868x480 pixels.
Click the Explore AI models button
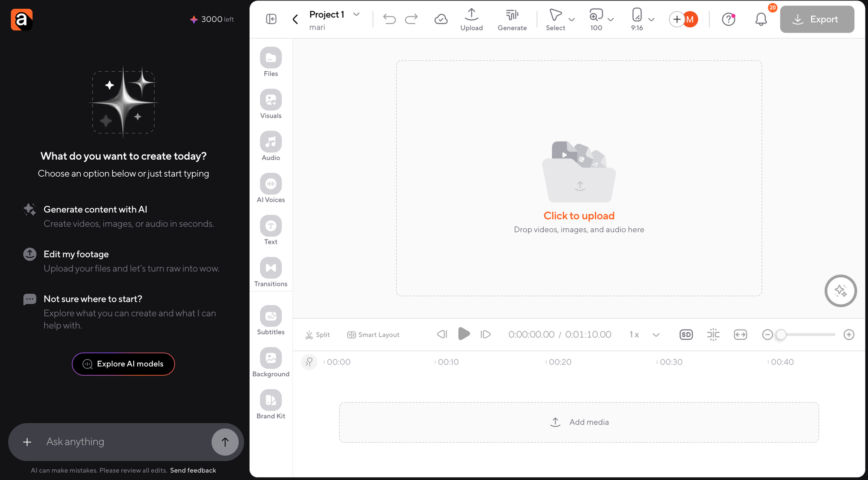pyautogui.click(x=123, y=364)
